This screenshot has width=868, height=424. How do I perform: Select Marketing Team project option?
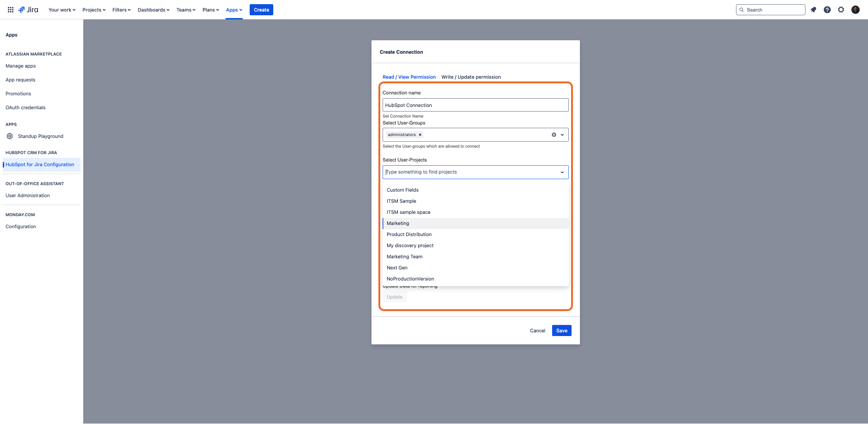(476, 256)
